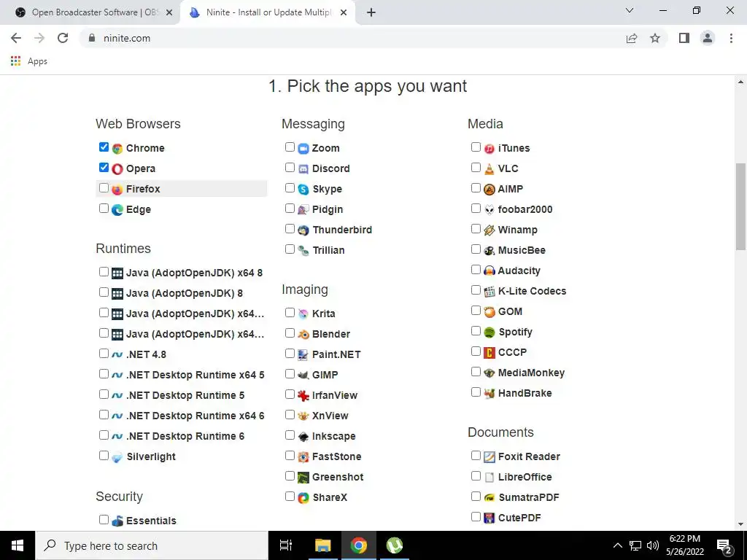The image size is (747, 560).
Task: Click the Firefox app icon
Action: coord(117,190)
